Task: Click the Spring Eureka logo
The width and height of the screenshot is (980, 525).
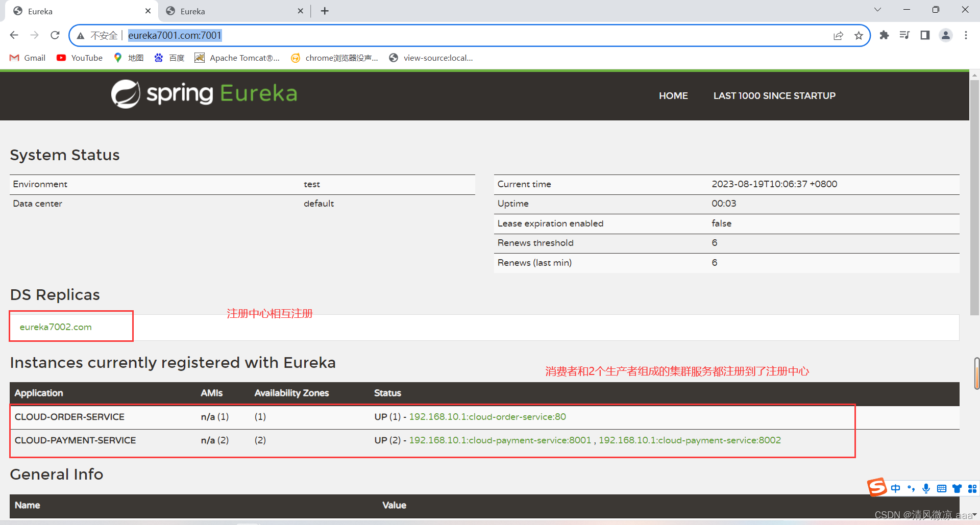Action: pyautogui.click(x=204, y=94)
